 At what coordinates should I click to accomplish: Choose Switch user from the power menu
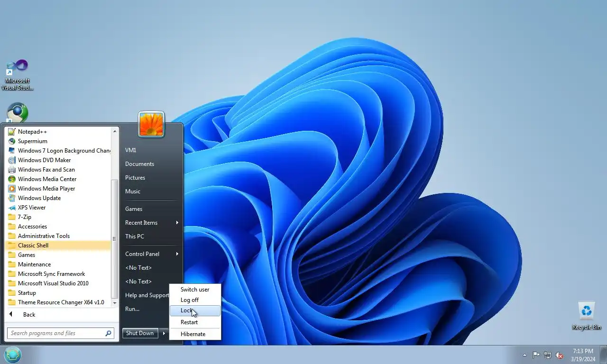pos(195,289)
